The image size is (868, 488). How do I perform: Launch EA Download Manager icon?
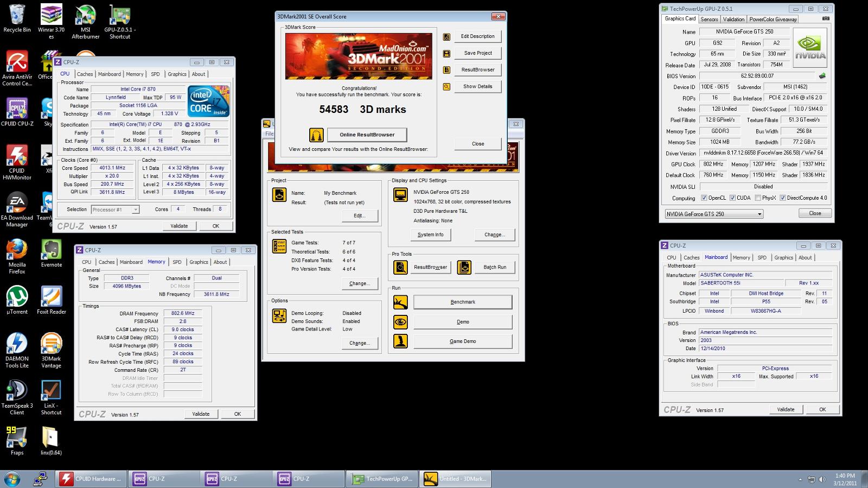[x=17, y=210]
